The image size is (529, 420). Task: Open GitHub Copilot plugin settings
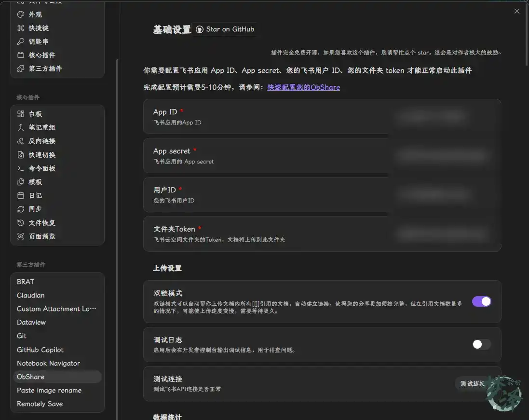[57, 350]
